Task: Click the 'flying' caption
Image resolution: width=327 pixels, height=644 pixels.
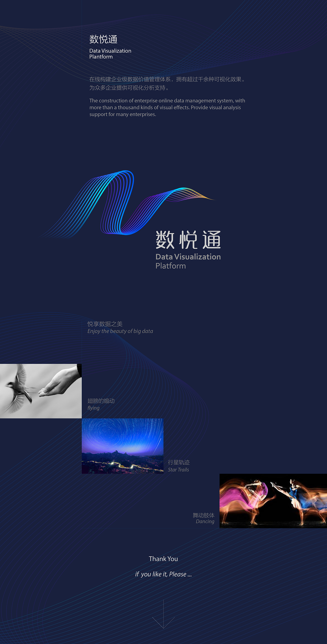Action: pyautogui.click(x=94, y=408)
